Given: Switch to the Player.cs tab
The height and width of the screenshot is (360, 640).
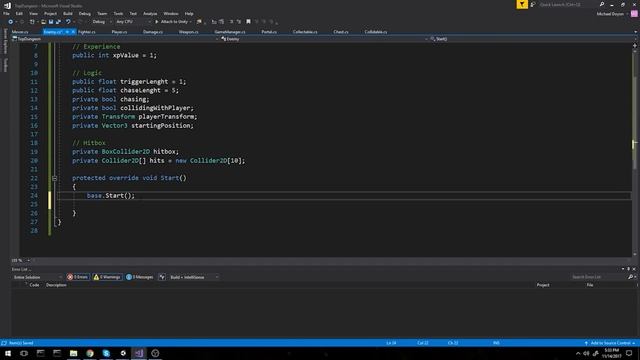Looking at the screenshot, I should pyautogui.click(x=119, y=32).
